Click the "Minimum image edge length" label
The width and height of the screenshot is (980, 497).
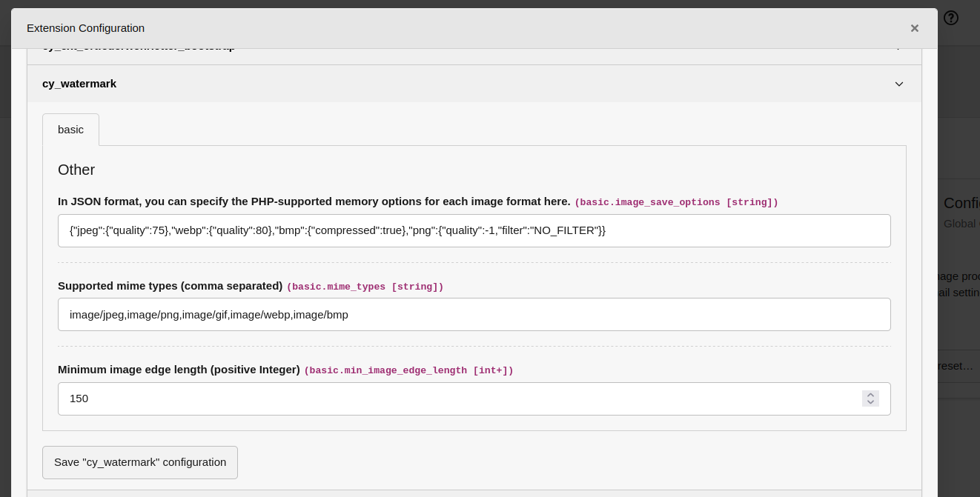(179, 370)
